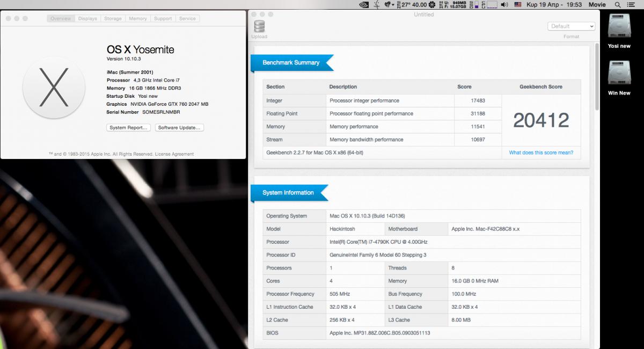Click the Processor Frequency 505 MHz value
The height and width of the screenshot is (349, 644).
click(340, 294)
